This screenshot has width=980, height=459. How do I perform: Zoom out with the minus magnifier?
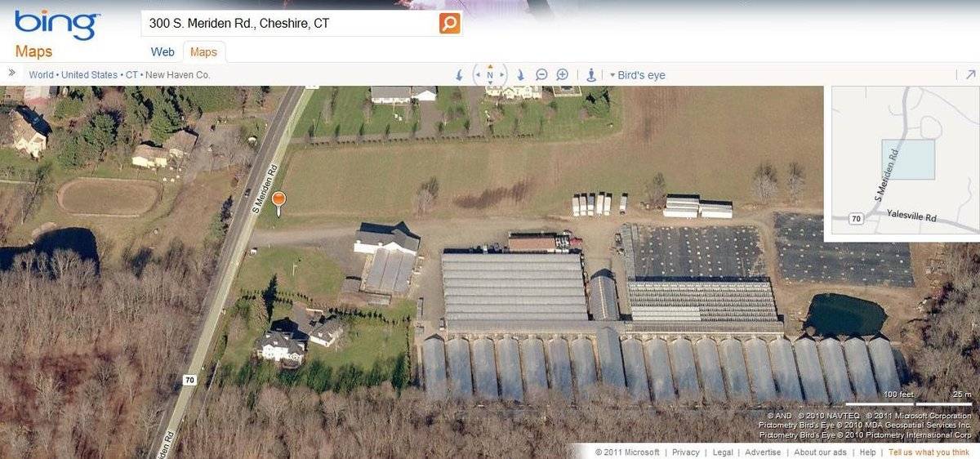point(541,75)
